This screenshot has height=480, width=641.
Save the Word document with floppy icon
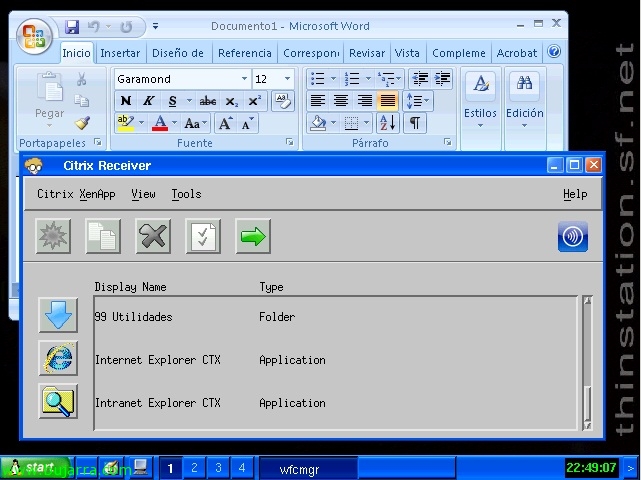coord(72,27)
